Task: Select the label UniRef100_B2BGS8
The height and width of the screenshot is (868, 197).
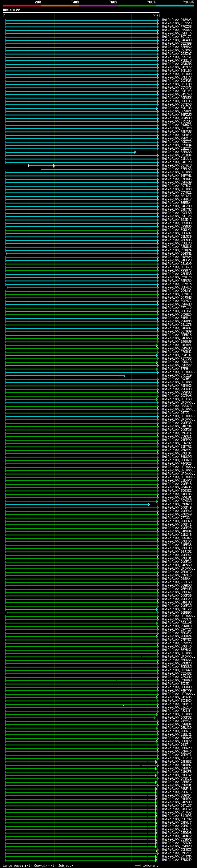Action: [176, 152]
